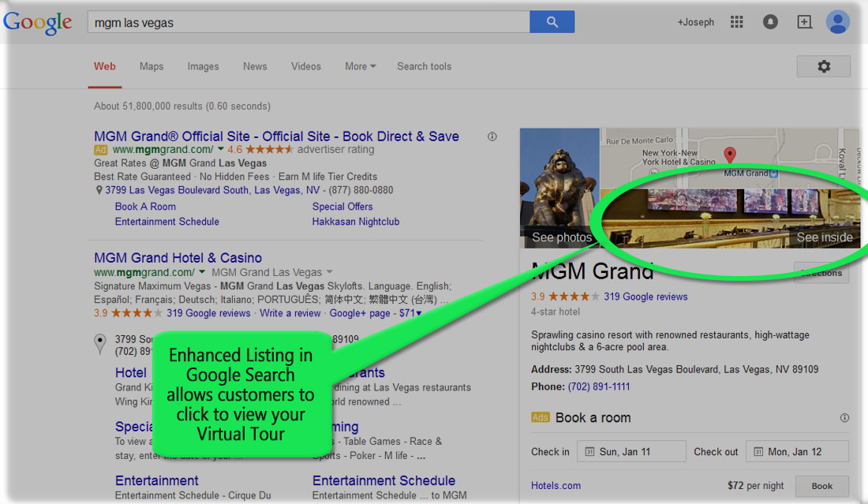Open the account profile avatar
Viewport: 868px width, 504px height.
(x=837, y=22)
